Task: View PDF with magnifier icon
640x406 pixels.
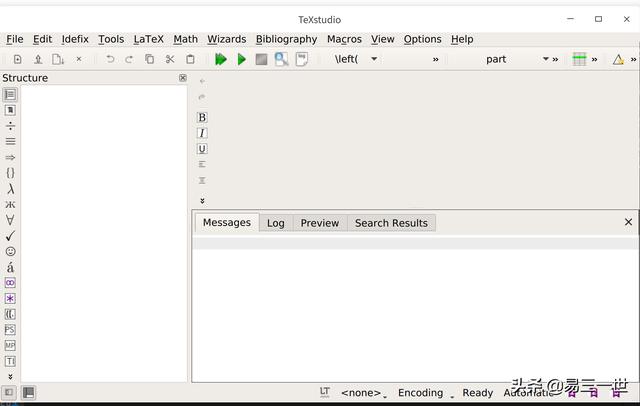Action: click(281, 60)
